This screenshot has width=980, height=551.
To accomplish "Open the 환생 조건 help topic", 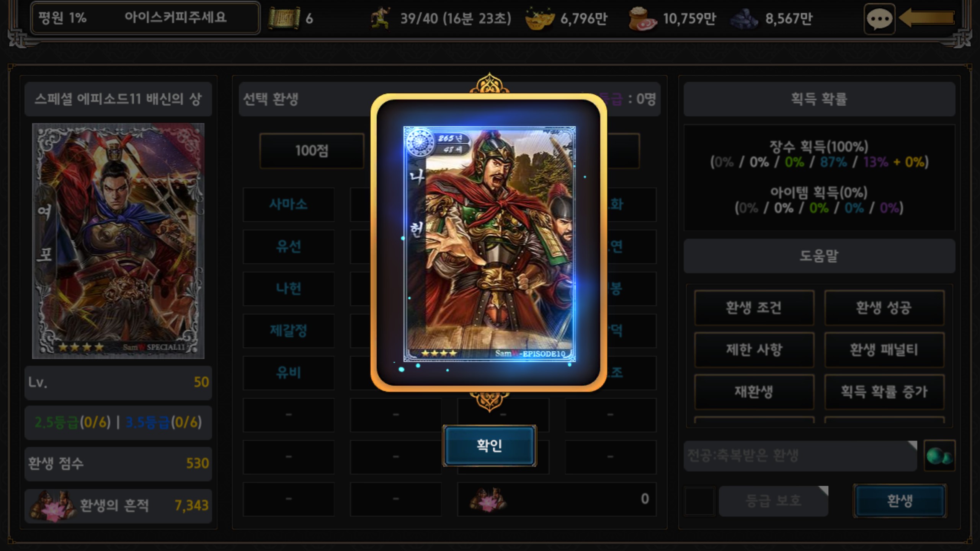I will [754, 308].
